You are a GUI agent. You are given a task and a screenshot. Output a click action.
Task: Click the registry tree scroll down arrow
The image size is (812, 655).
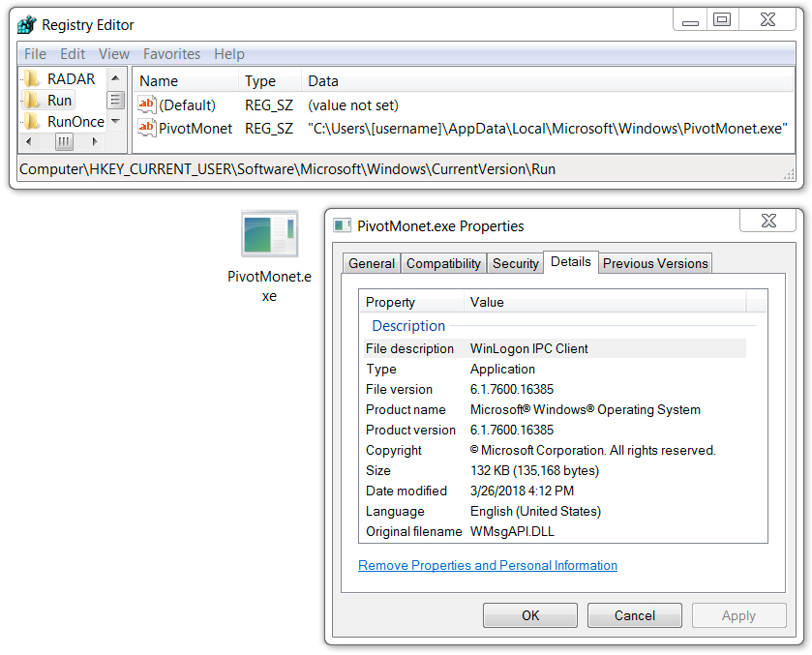115,122
